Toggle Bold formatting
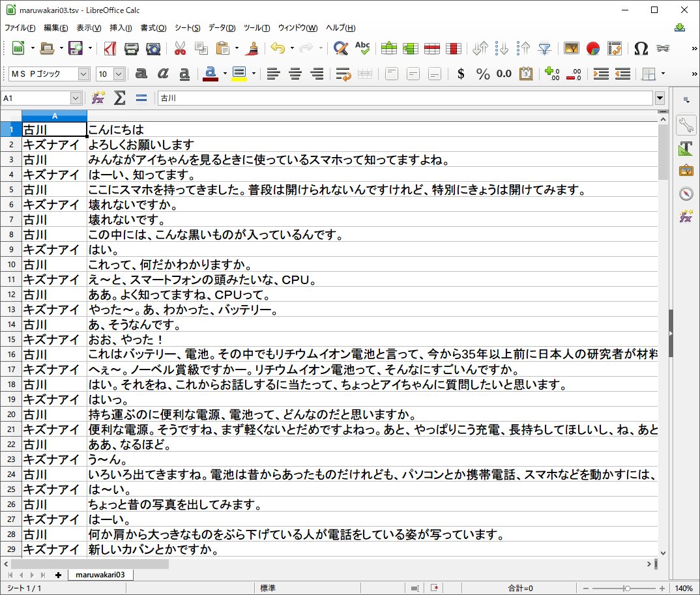 point(141,74)
